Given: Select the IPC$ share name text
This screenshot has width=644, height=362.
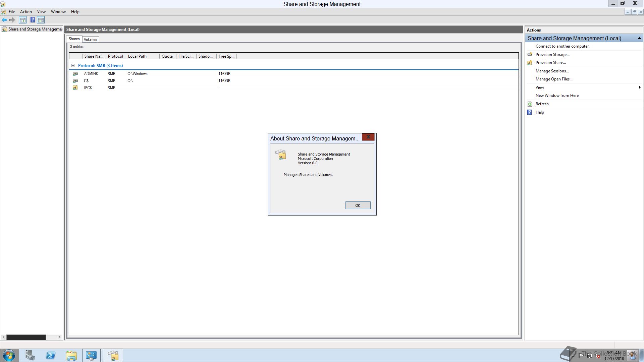Looking at the screenshot, I should (x=88, y=88).
